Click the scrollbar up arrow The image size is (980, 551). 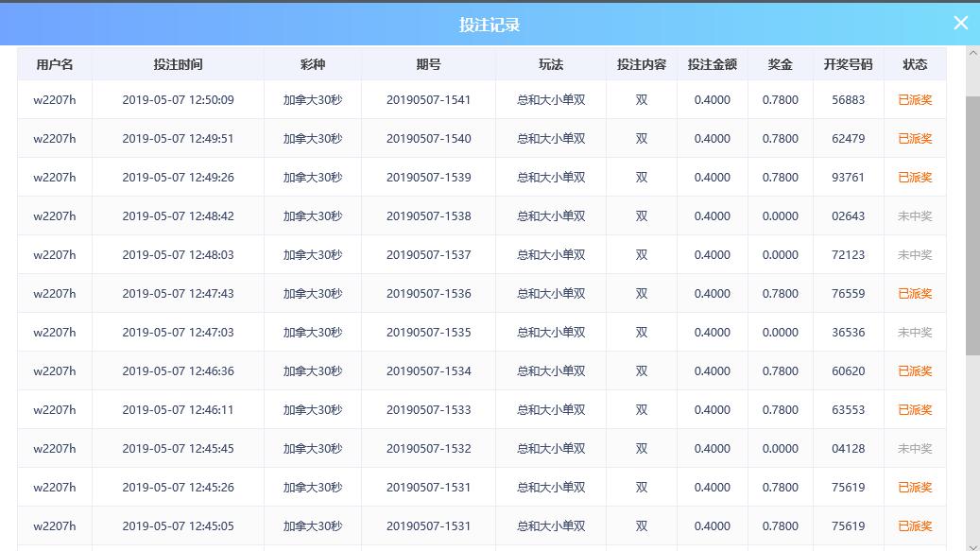point(972,54)
